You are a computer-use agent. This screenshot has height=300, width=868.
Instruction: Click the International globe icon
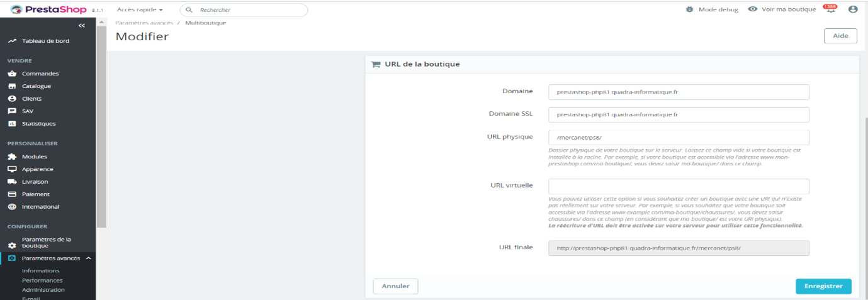pos(12,207)
